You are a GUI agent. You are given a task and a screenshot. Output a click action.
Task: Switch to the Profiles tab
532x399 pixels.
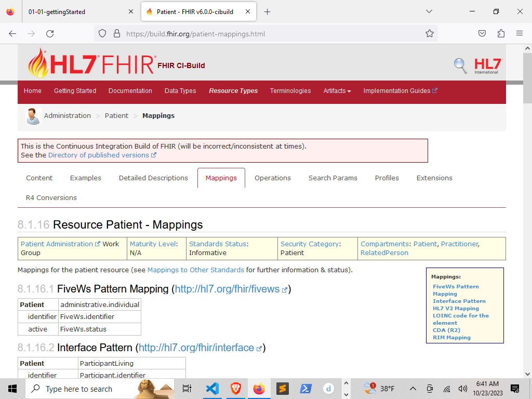pyautogui.click(x=387, y=178)
